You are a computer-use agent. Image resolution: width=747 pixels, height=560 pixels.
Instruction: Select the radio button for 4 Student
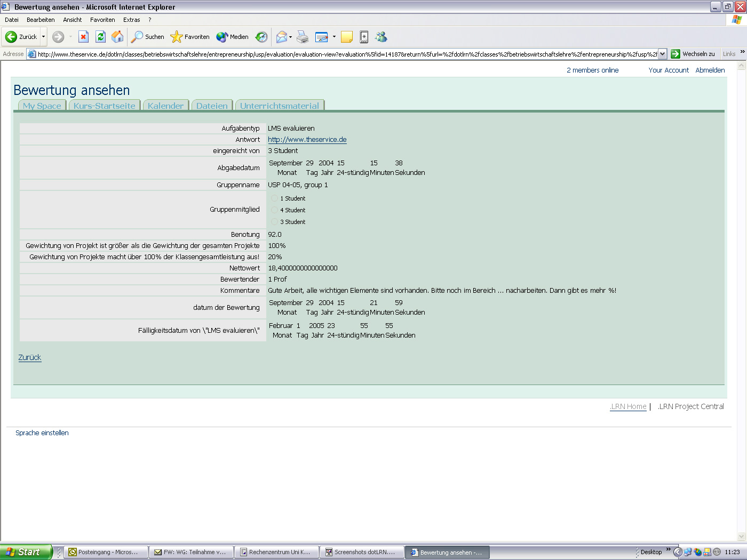(274, 210)
